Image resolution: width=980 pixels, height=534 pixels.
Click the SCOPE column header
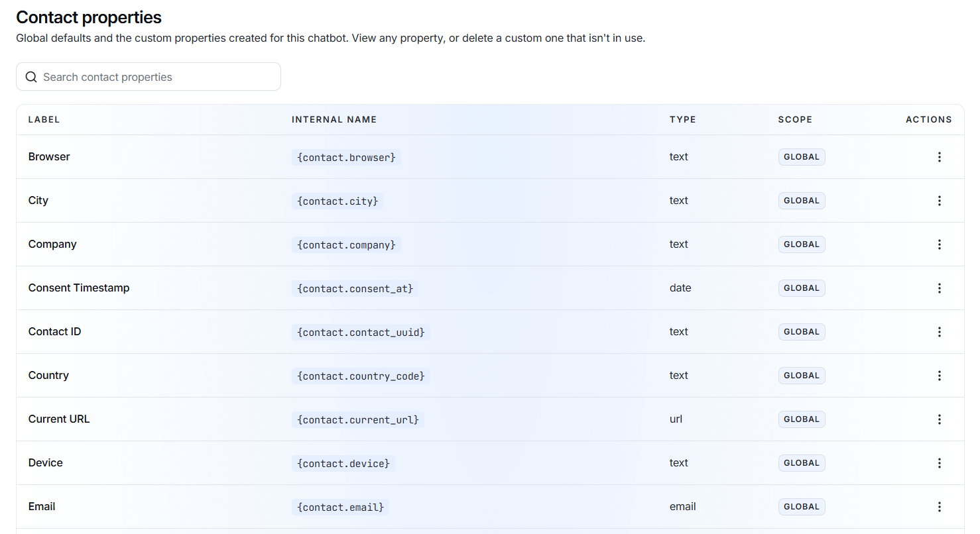tap(795, 120)
